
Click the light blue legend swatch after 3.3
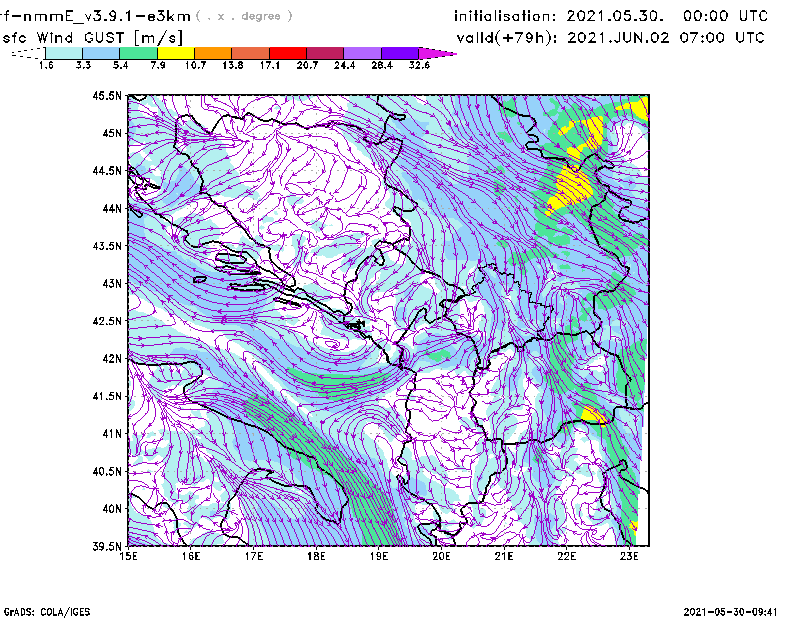101,53
